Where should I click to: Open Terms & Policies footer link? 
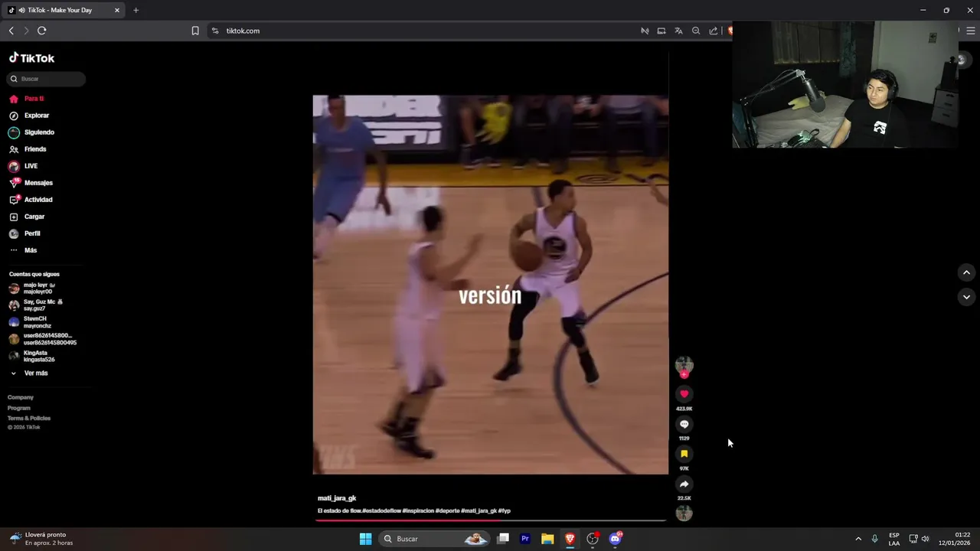29,418
